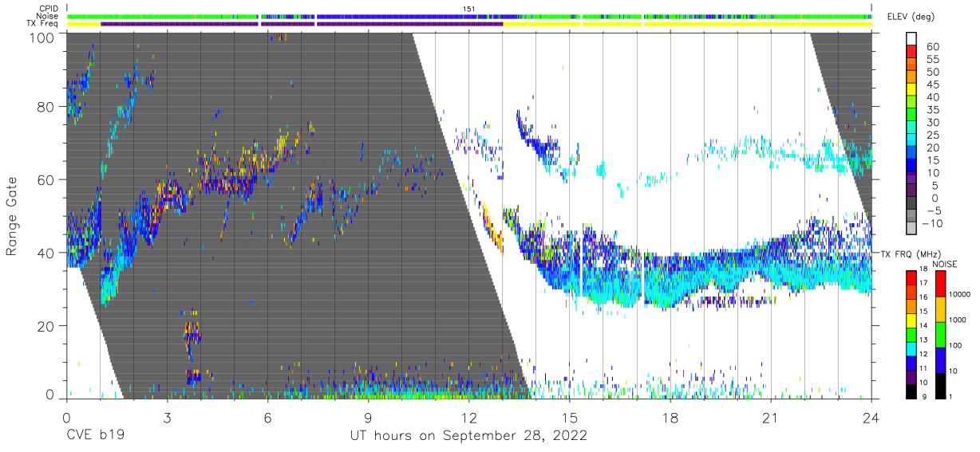This screenshot has height=452, width=980.
Task: Click the '18' tick label on the UT hours axis
Action: (x=670, y=418)
